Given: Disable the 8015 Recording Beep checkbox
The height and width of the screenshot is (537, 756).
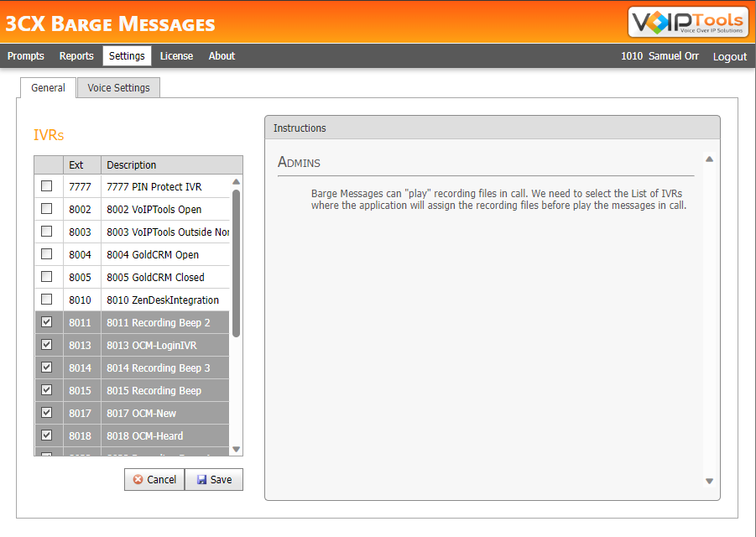Looking at the screenshot, I should [47, 389].
